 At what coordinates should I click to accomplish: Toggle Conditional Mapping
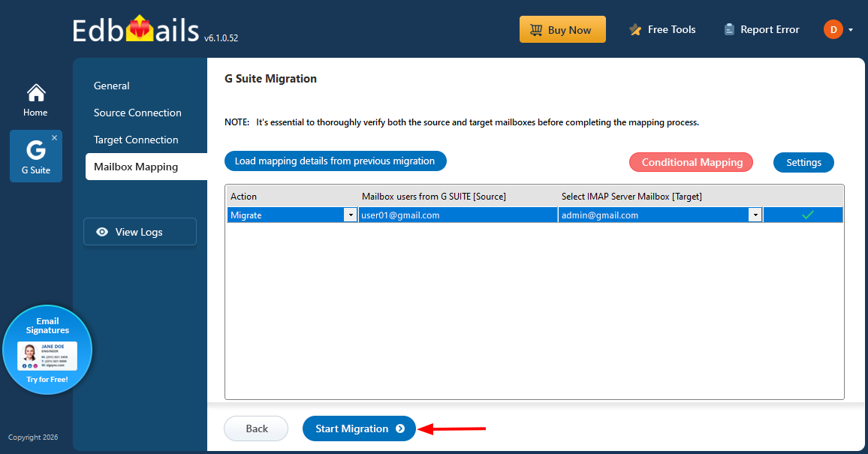point(692,162)
